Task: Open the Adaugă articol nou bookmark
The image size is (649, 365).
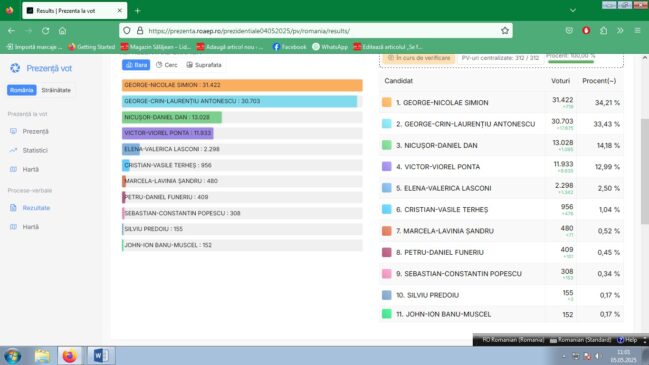Action: [230, 47]
